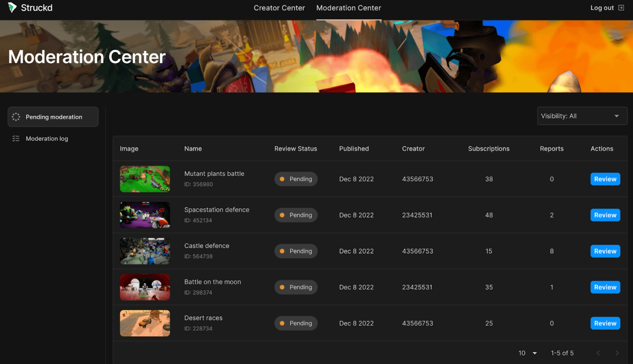Click ID: 356980 text
The image size is (633, 364).
pyautogui.click(x=198, y=184)
